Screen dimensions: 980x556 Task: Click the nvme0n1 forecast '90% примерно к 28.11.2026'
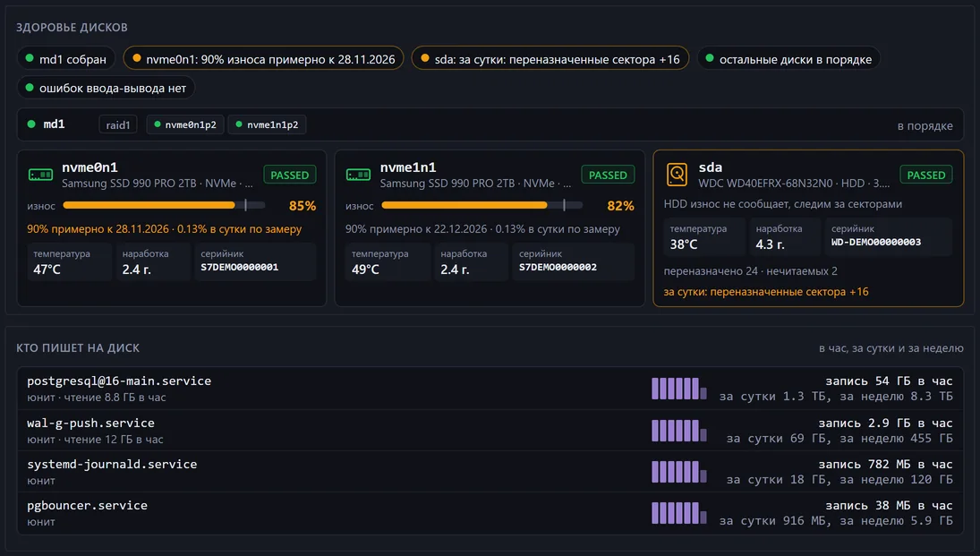click(98, 229)
